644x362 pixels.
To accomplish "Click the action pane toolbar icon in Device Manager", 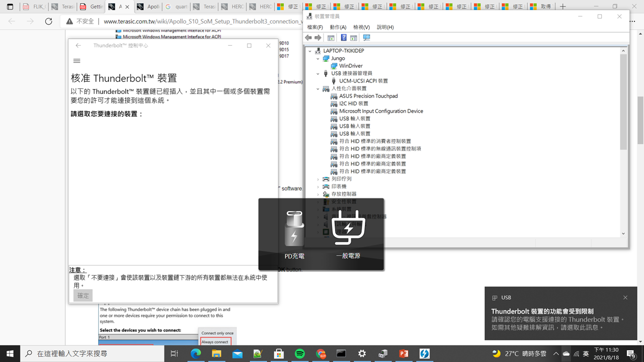I will 354,38.
